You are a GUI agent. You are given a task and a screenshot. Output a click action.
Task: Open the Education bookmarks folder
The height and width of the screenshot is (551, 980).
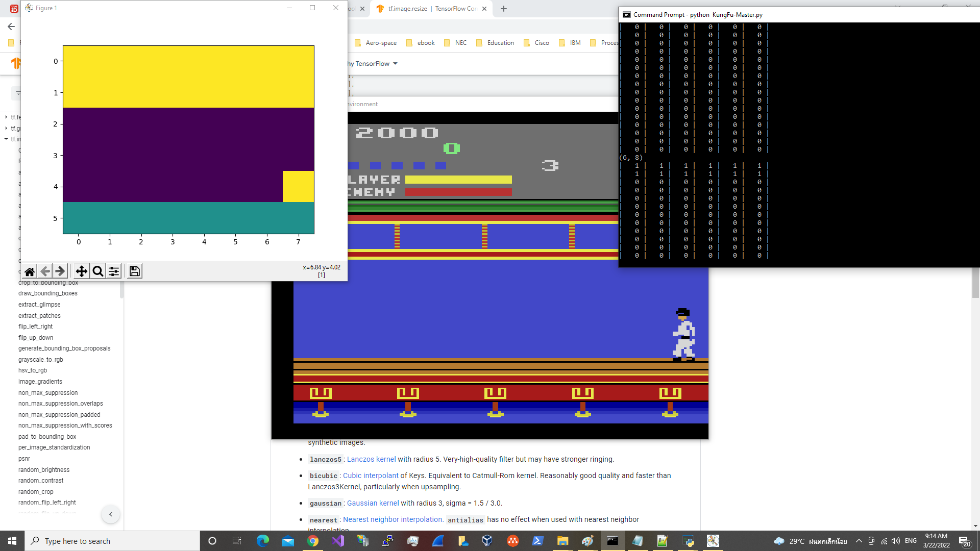pyautogui.click(x=500, y=43)
